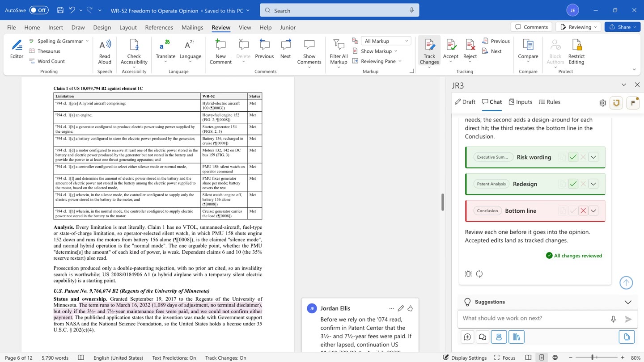Expand the Show Markup menu

point(375,51)
